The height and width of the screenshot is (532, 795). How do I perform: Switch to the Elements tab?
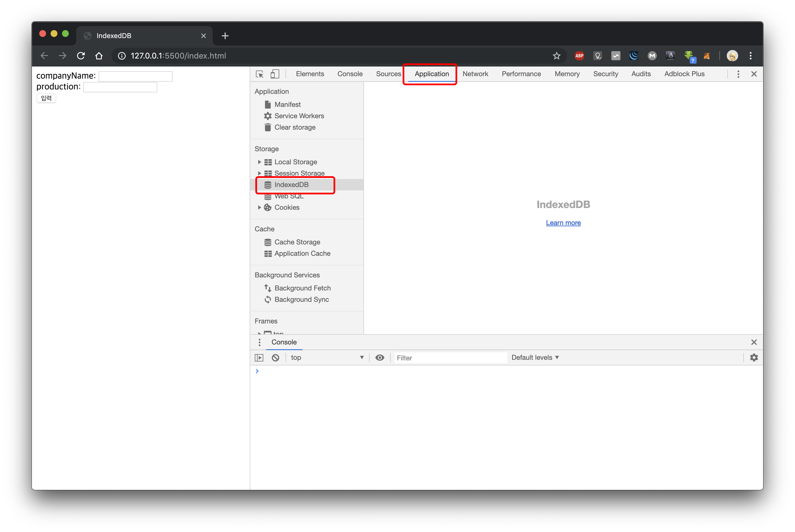tap(310, 74)
